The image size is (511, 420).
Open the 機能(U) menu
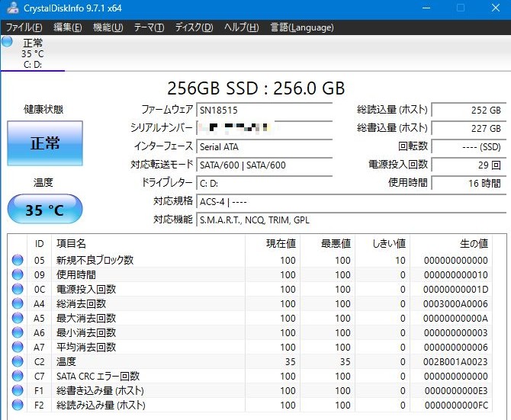(x=108, y=27)
